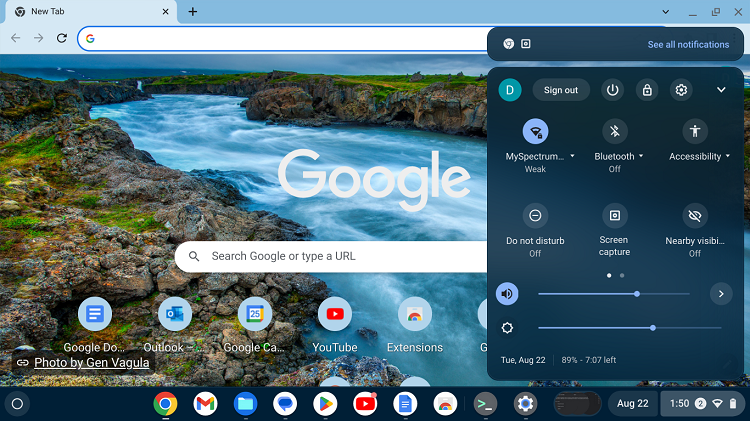Open a new tab with plus button
This screenshot has height=421, width=750.
click(193, 12)
